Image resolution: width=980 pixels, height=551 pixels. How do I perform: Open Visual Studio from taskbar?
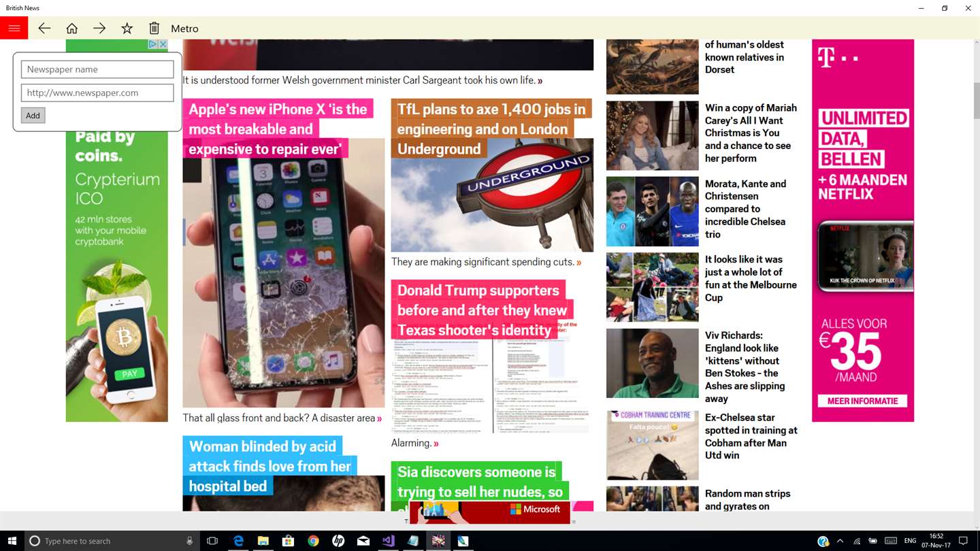(x=388, y=541)
